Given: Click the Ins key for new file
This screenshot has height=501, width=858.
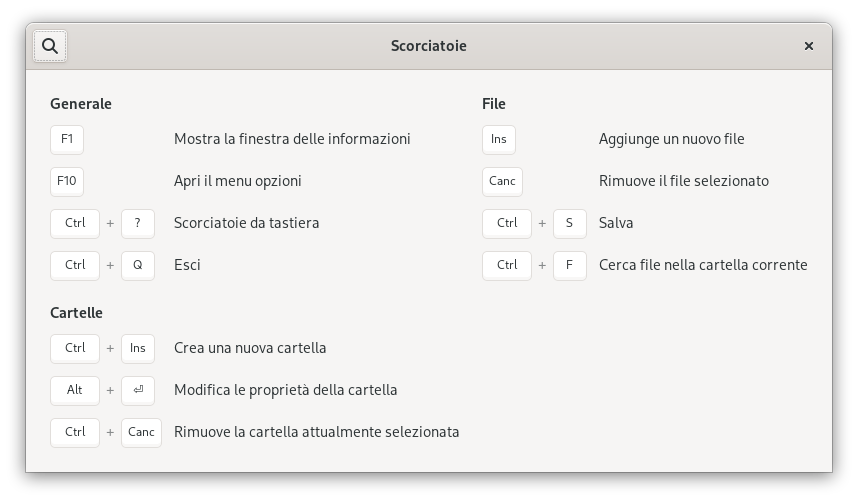Looking at the screenshot, I should (498, 139).
